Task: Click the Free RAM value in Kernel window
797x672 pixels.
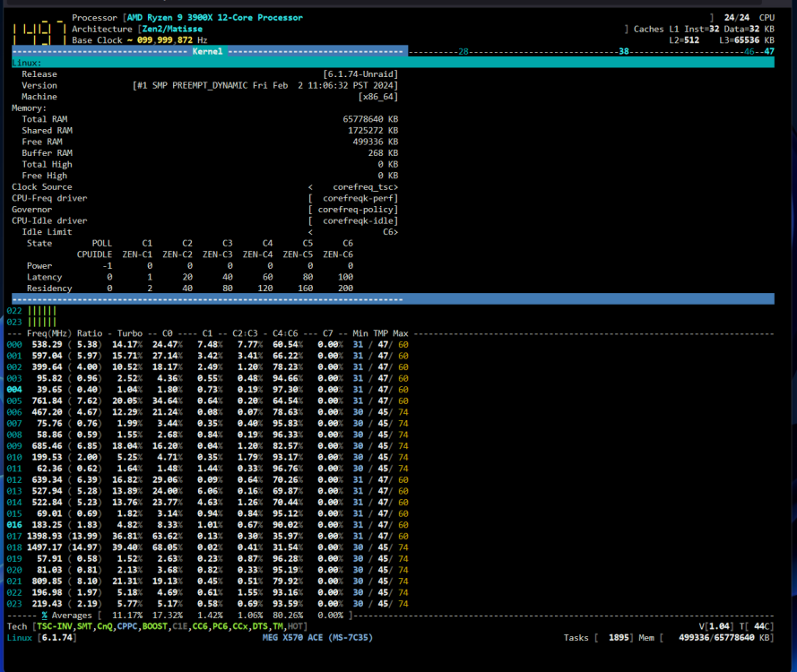Action: pos(376,142)
